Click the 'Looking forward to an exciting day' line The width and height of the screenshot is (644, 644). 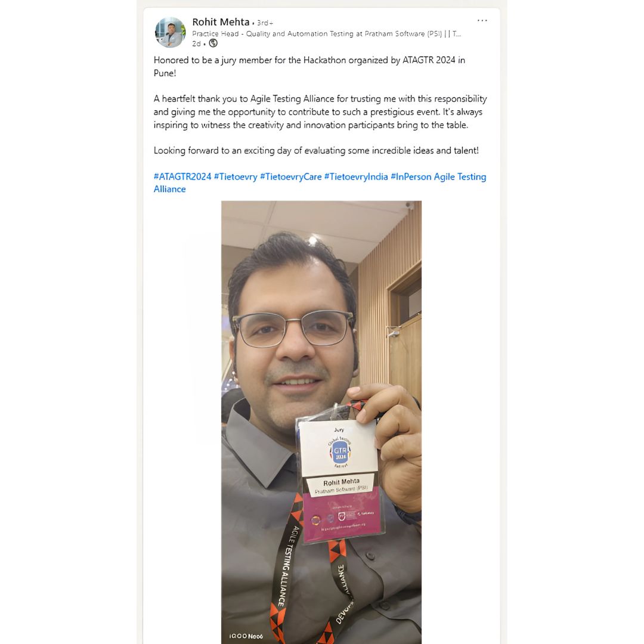[316, 151]
